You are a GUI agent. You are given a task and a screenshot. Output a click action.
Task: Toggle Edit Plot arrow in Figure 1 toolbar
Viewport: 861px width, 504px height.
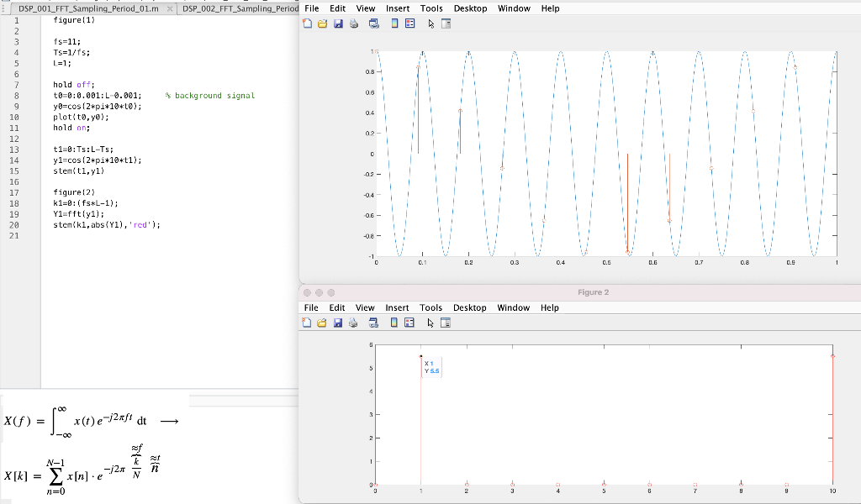431,24
